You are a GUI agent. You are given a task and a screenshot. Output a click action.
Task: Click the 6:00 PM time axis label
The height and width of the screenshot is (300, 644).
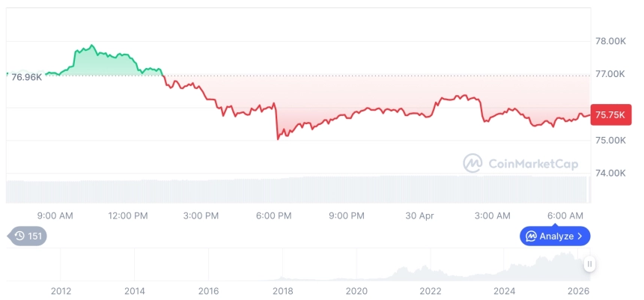(274, 215)
